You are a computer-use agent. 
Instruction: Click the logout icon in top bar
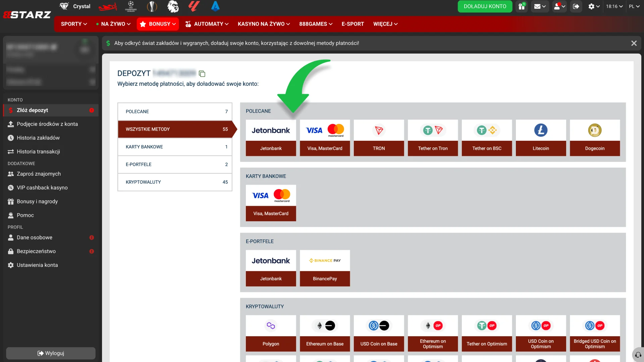coord(576,6)
